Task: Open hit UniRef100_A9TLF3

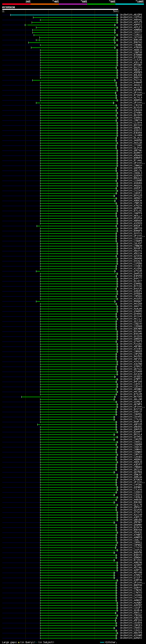Action: [131, 27]
